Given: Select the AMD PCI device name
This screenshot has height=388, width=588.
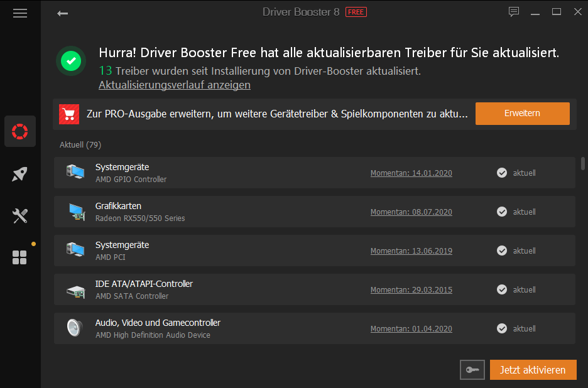Looking at the screenshot, I should coord(111,257).
